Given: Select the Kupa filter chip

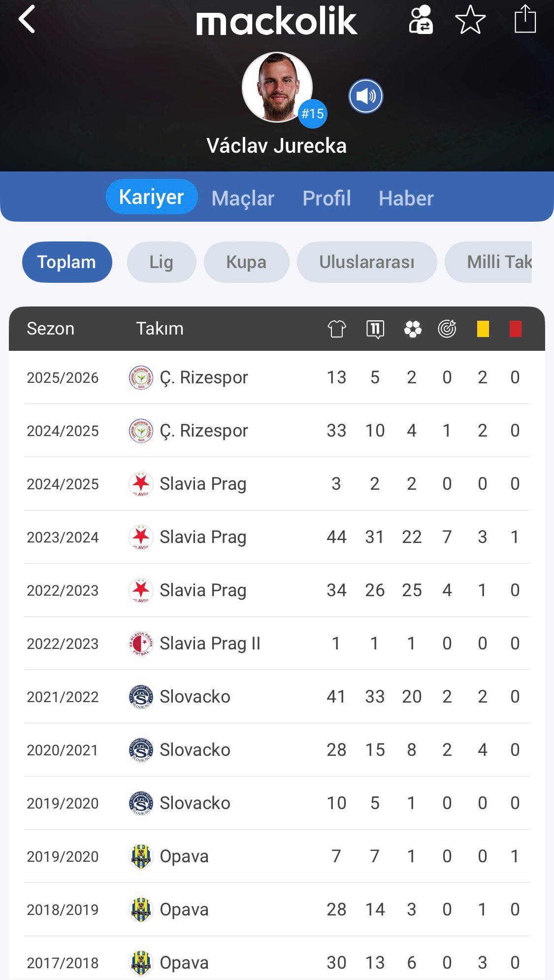Looking at the screenshot, I should click(x=246, y=262).
